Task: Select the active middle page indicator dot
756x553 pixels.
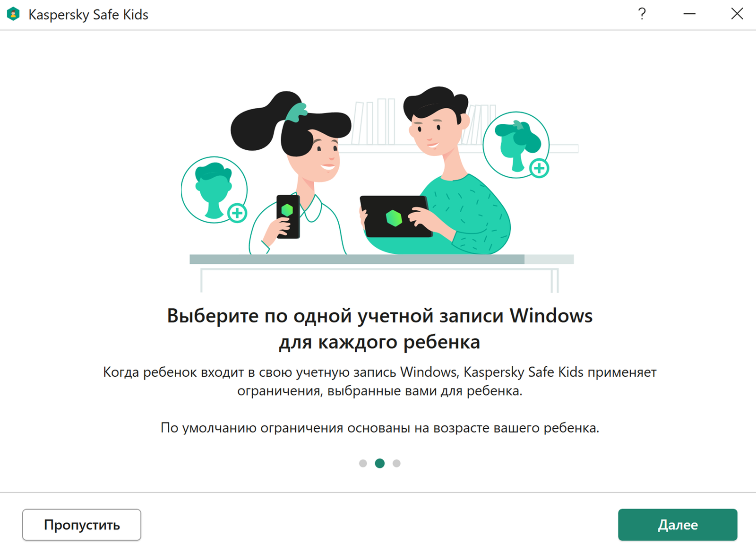Action: point(379,463)
